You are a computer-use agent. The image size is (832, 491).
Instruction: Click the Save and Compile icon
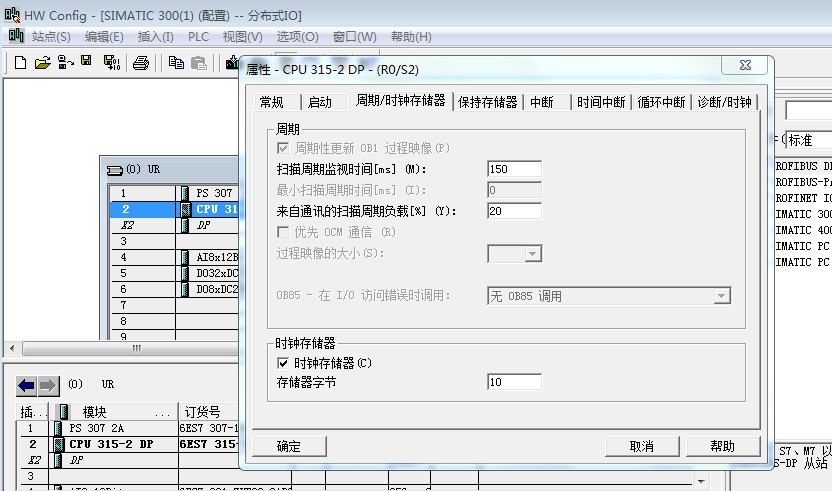click(x=111, y=63)
